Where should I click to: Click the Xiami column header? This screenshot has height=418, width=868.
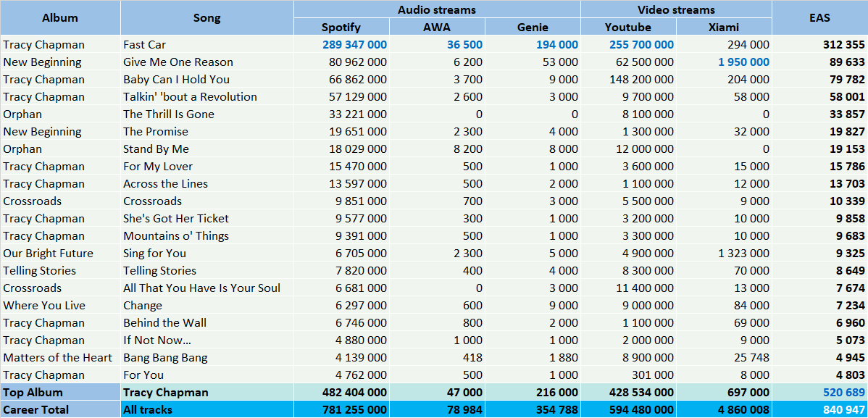(724, 27)
